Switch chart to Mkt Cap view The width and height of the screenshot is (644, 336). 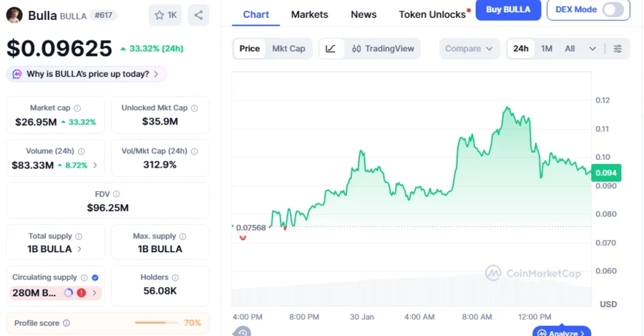288,49
